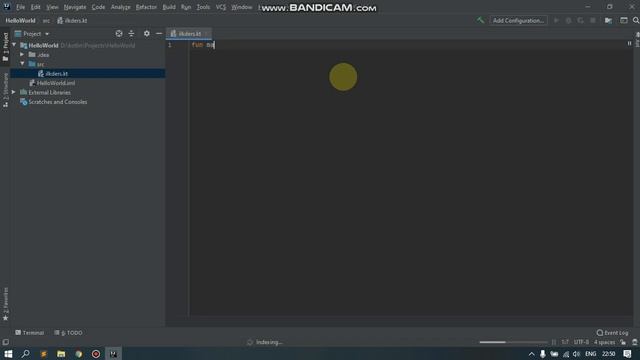Close the ilkders.kt editor tab

[207, 34]
